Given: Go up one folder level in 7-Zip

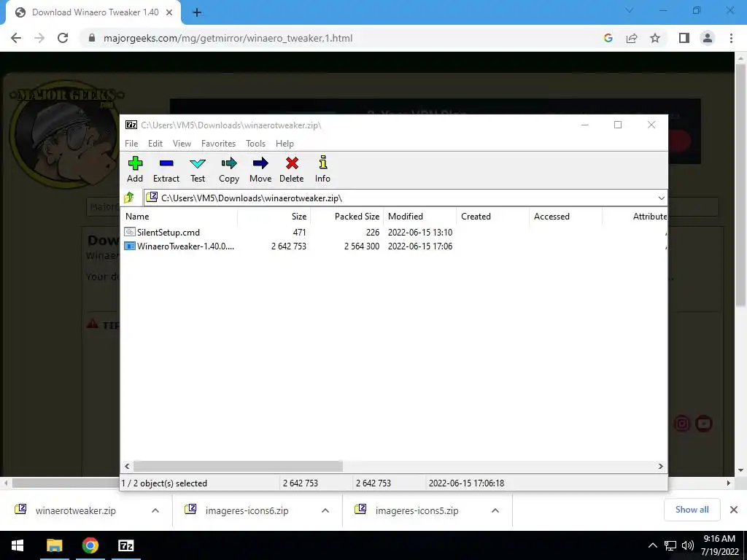Looking at the screenshot, I should tap(129, 198).
